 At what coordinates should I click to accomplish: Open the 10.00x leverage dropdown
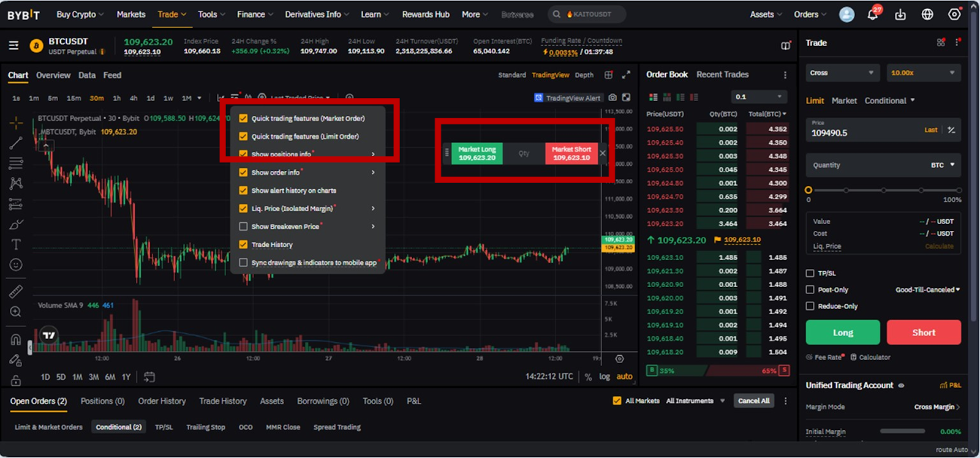pos(924,73)
